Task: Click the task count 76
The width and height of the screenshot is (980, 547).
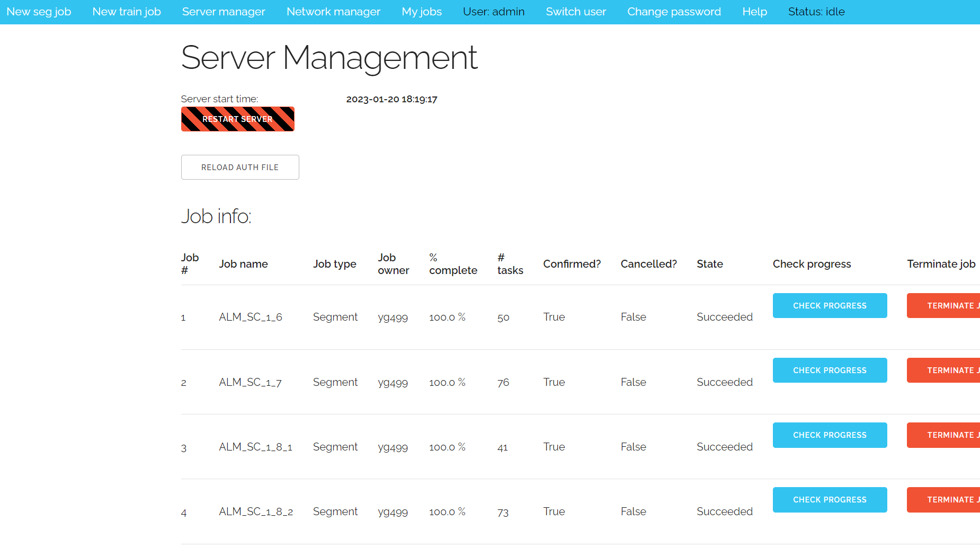Action: click(503, 382)
